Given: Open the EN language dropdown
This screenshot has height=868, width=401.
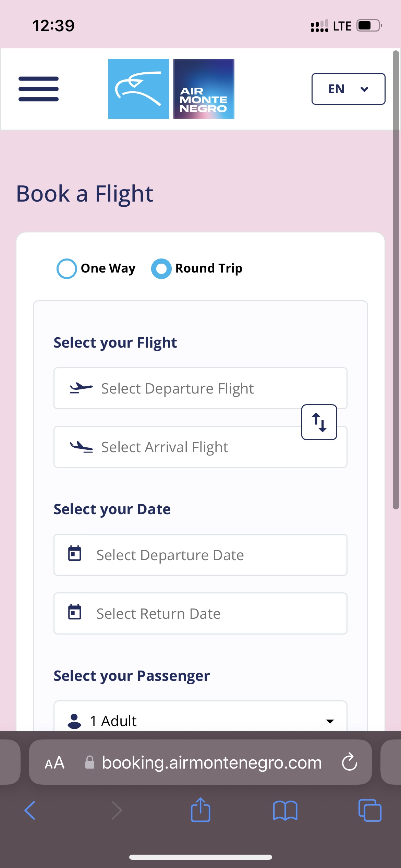Looking at the screenshot, I should 348,89.
